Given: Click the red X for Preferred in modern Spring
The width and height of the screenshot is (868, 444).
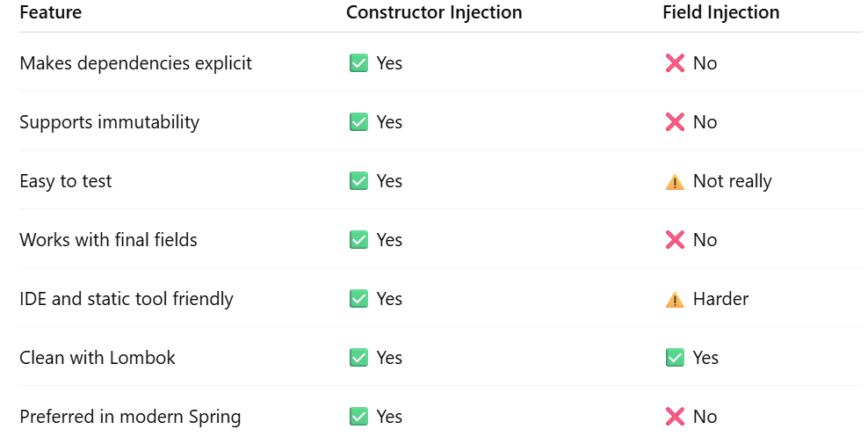Looking at the screenshot, I should (x=675, y=417).
